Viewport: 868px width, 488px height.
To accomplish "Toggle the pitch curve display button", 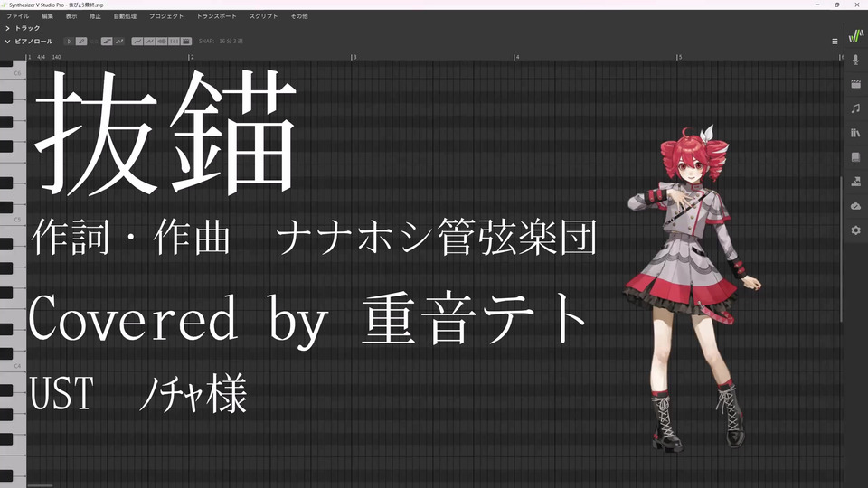I will click(x=119, y=42).
